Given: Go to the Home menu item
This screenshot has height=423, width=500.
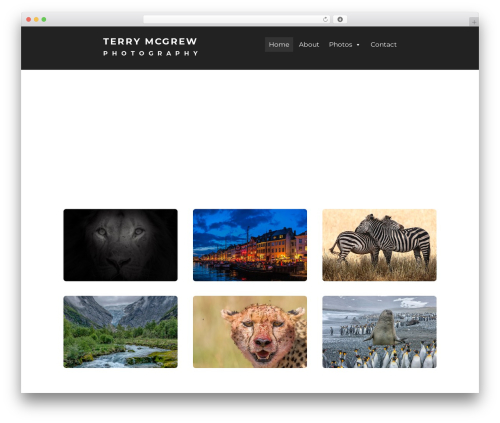Looking at the screenshot, I should coord(279,44).
